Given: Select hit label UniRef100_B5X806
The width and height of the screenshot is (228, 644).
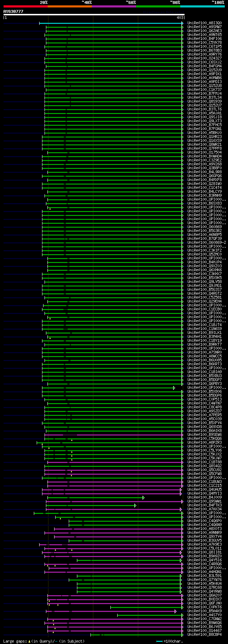Looking at the screenshot, I should (204, 392).
